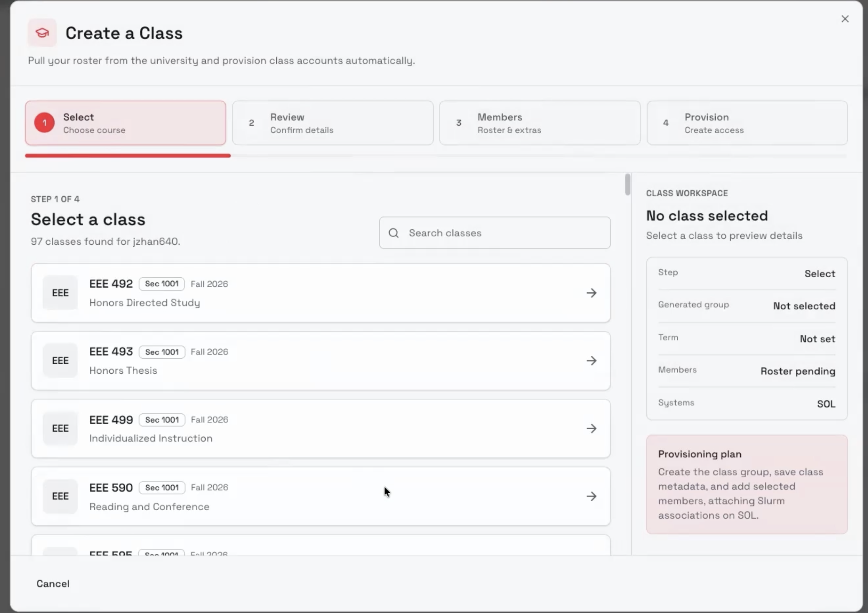Open the Provision Create access step
The width and height of the screenshot is (868, 613).
[747, 123]
